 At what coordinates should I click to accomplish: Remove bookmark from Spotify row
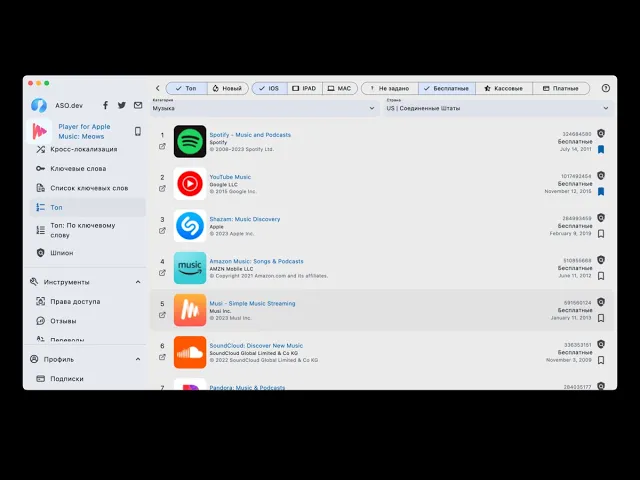click(601, 149)
